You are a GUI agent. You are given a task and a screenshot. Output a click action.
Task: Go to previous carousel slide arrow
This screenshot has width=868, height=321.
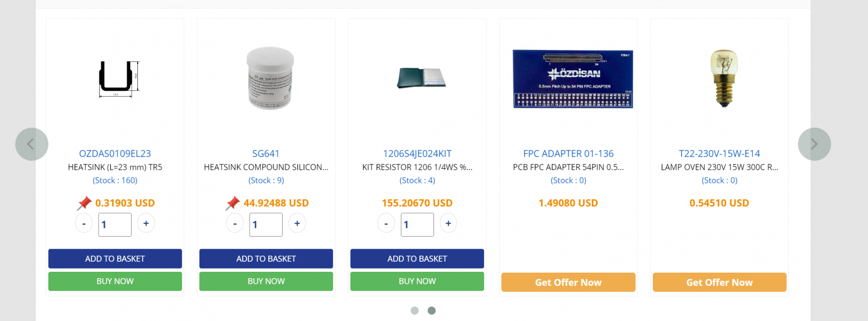(x=31, y=144)
